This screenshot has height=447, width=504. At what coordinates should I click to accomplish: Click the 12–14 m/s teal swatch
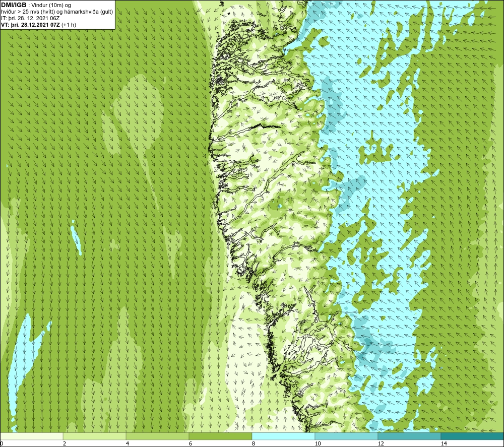409,436
